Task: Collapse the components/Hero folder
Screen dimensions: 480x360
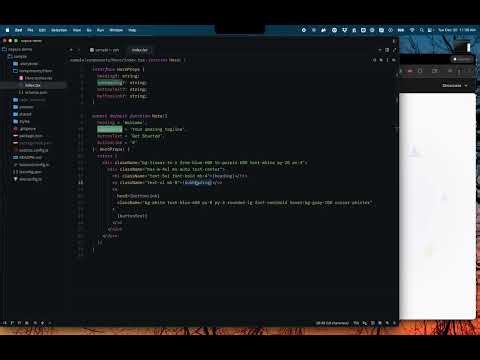Action: [33, 71]
